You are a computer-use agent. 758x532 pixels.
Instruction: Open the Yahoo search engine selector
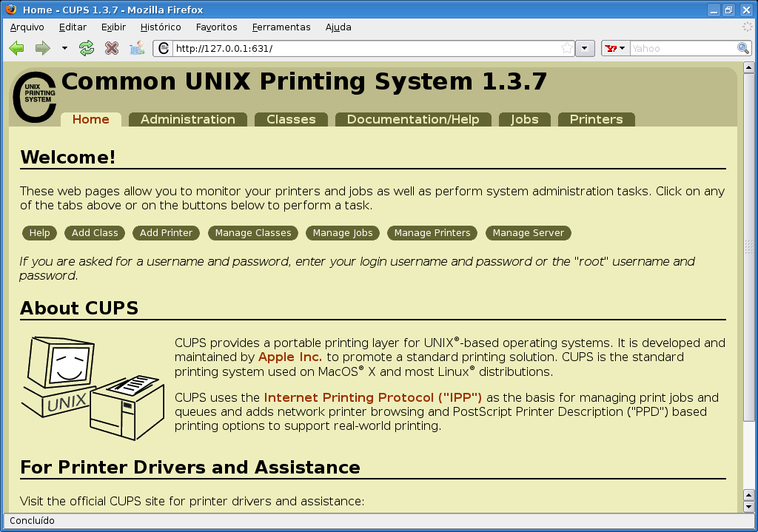coord(615,48)
